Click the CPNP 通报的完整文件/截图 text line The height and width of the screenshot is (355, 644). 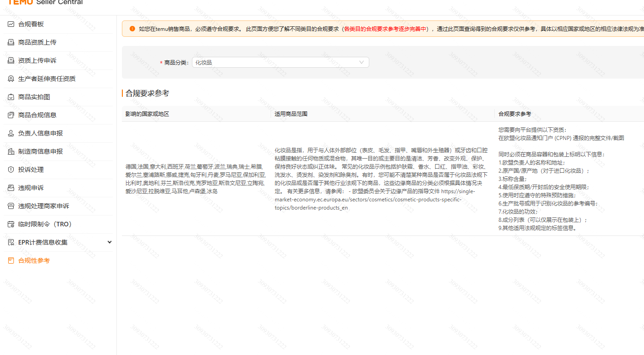pos(561,138)
